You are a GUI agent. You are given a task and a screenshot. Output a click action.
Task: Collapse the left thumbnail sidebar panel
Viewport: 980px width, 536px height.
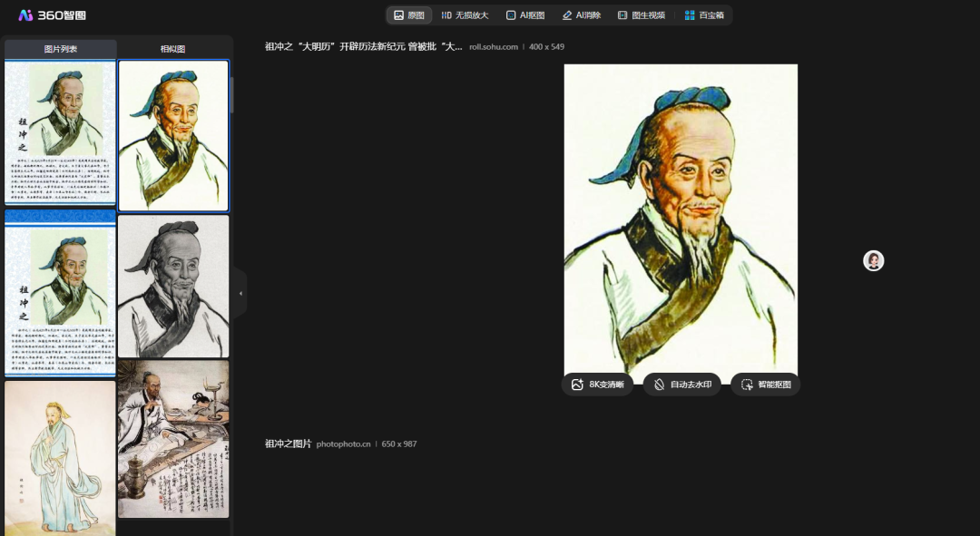240,294
